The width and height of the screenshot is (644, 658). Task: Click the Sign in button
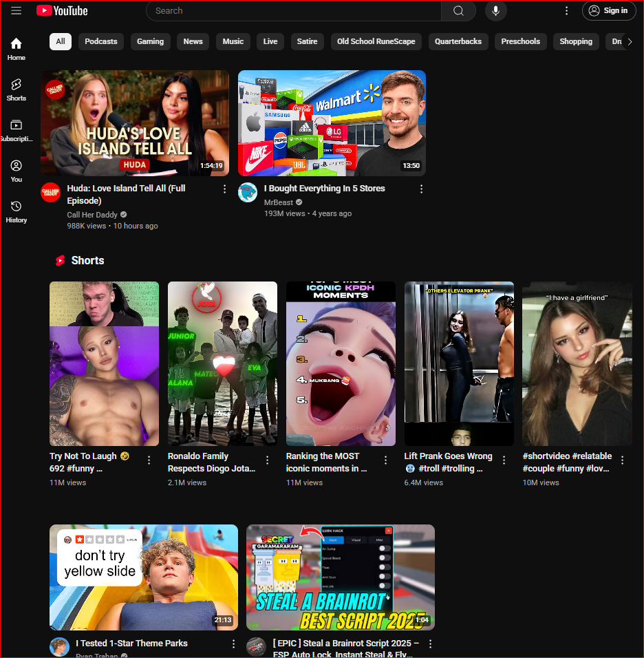point(609,10)
